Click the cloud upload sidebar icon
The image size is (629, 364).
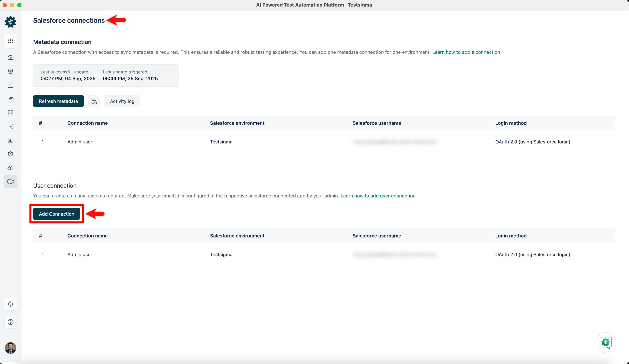(x=11, y=168)
